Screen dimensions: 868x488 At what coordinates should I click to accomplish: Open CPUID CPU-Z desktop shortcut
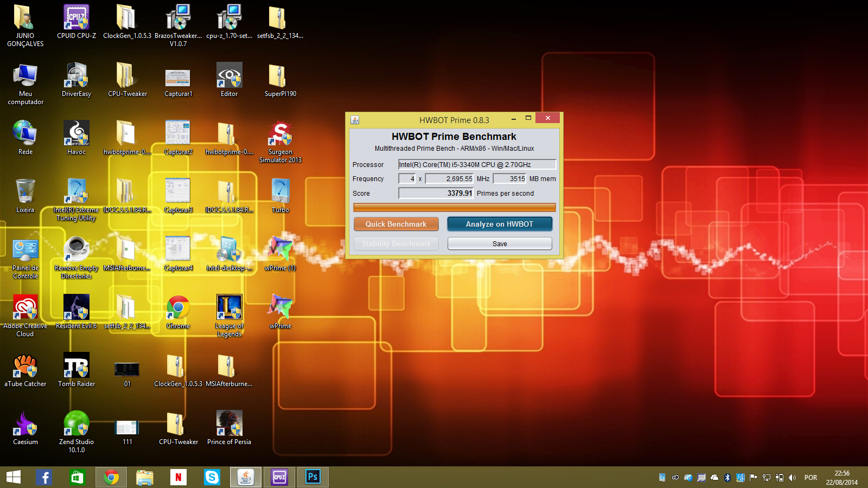pos(76,22)
